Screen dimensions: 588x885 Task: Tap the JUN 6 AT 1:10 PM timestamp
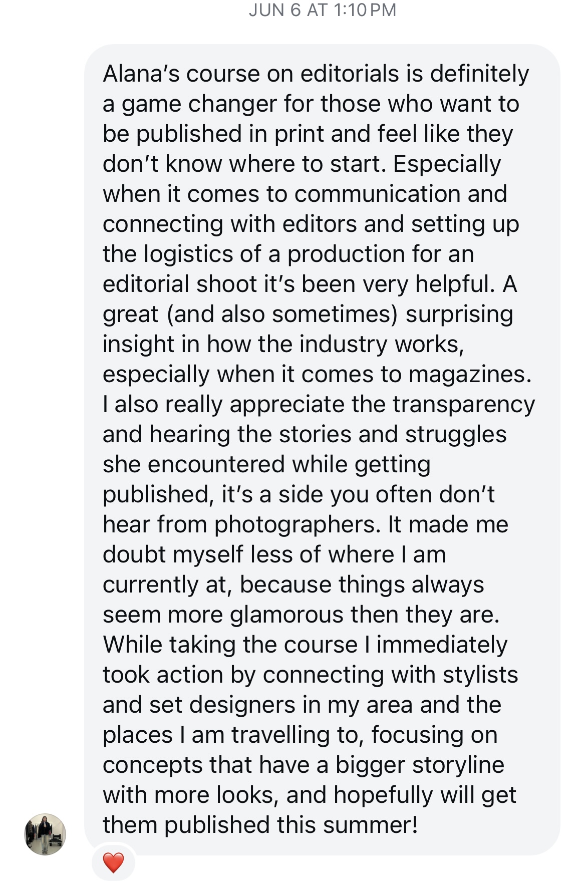point(322,10)
